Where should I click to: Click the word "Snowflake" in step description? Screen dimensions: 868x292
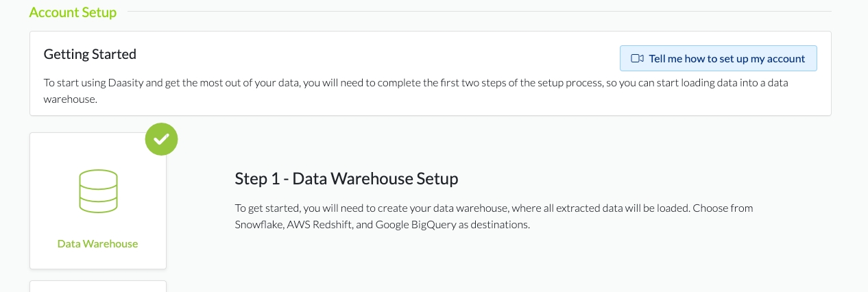pyautogui.click(x=258, y=224)
